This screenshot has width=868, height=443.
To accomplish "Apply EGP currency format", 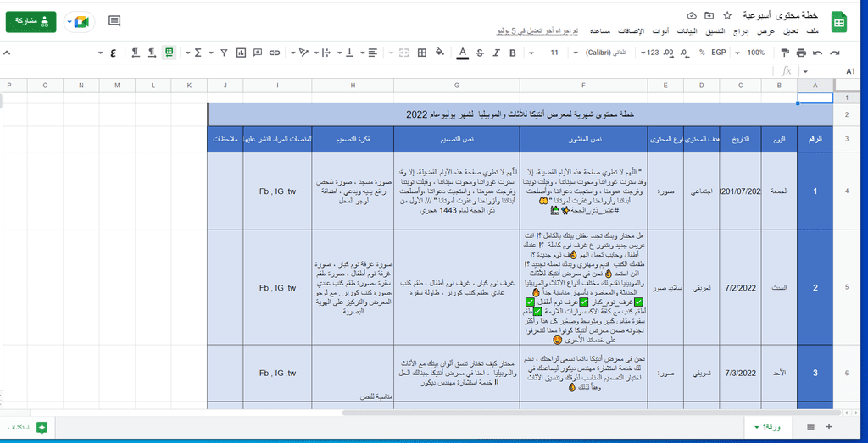I will [718, 53].
